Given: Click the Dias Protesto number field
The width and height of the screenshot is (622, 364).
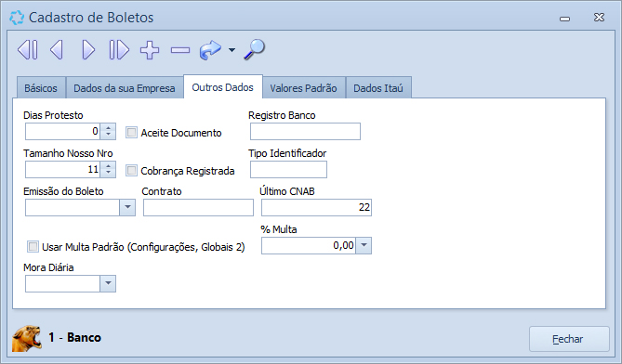Looking at the screenshot, I should point(62,131).
